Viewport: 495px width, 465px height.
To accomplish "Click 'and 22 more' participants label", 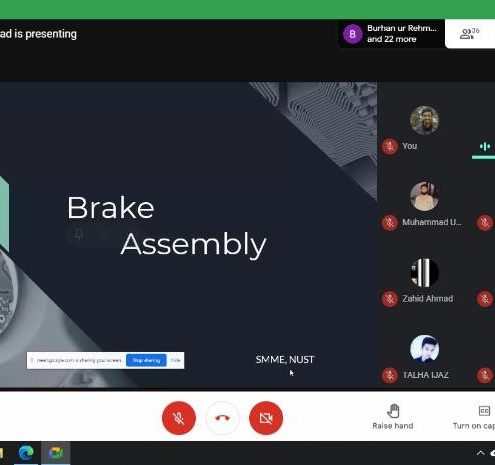I will click(392, 39).
